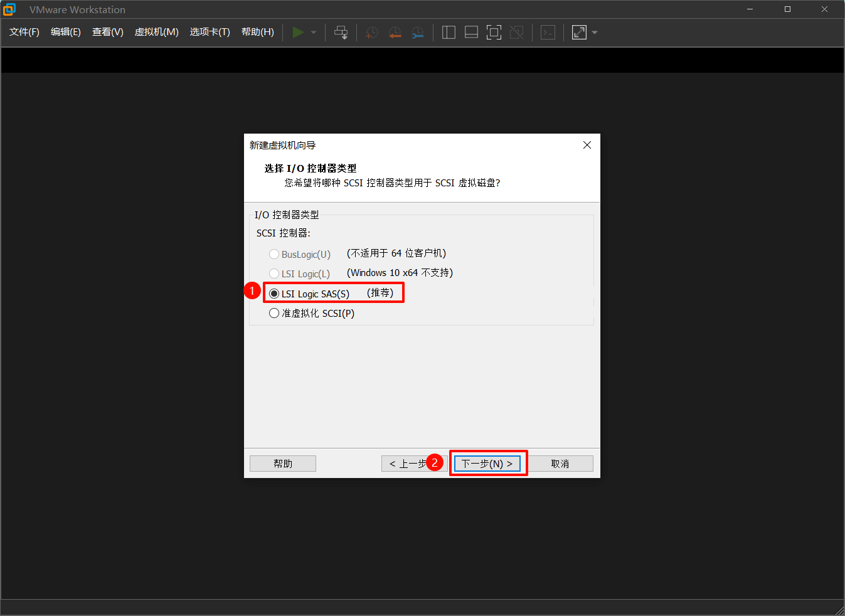Click the 帮助 button in the wizard
Screen dimensions: 845x616
pyautogui.click(x=282, y=463)
